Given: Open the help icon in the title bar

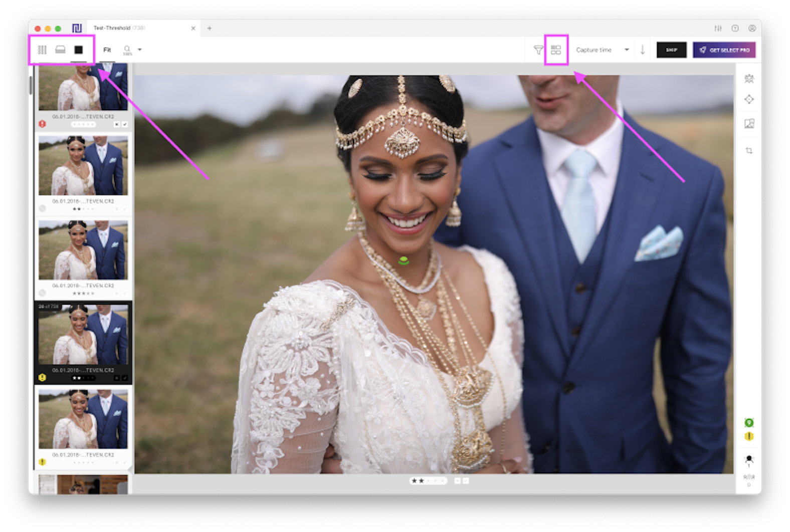Looking at the screenshot, I should point(735,28).
